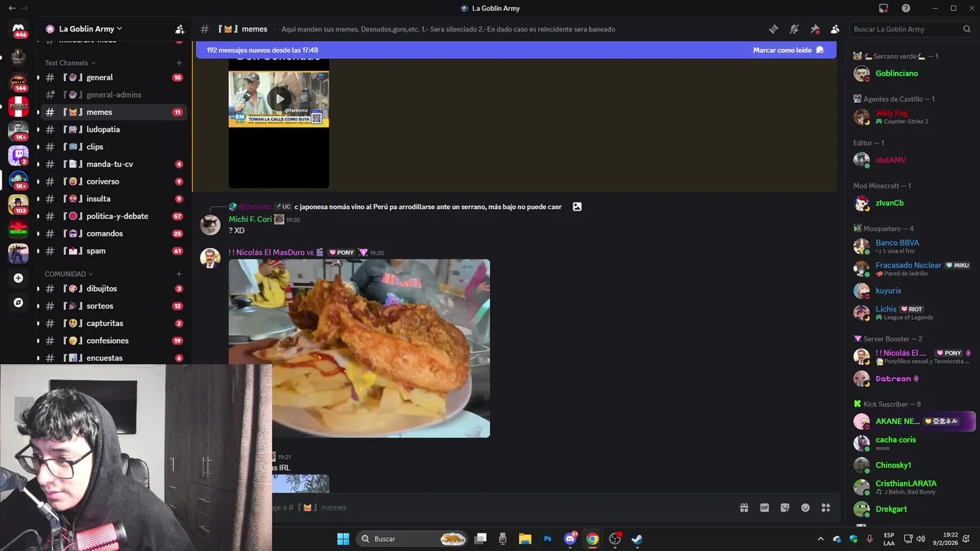980x551 pixels.
Task: Open manda-tu-cv channel
Action: point(113,165)
